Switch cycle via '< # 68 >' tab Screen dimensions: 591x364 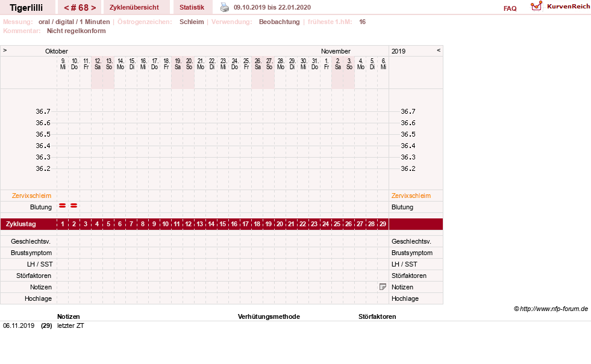pyautogui.click(x=80, y=7)
